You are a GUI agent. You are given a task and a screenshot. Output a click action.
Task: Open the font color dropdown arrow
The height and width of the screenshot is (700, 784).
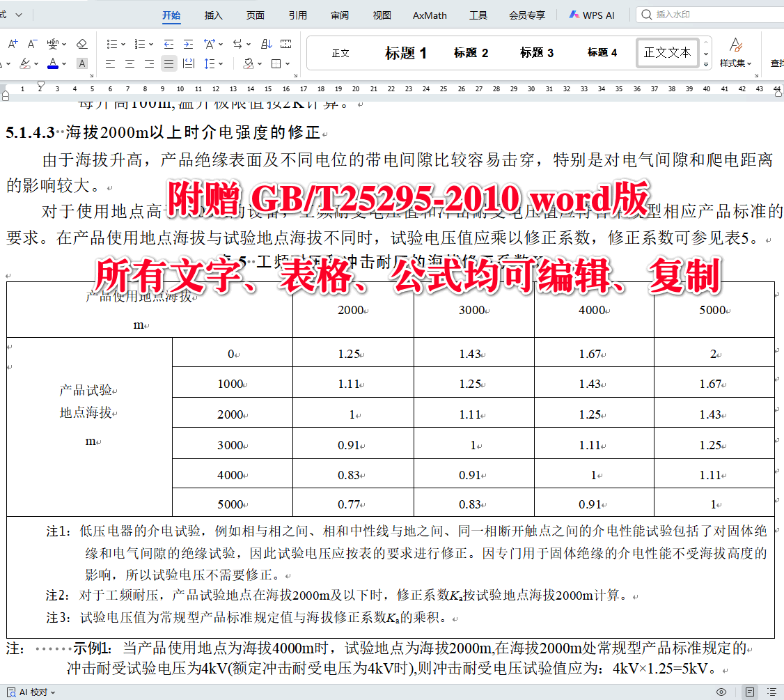click(x=63, y=63)
